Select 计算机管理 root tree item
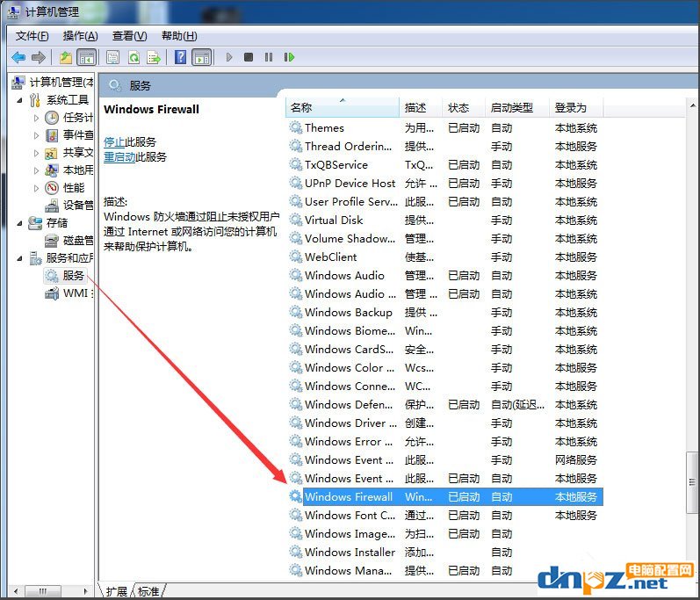 pyautogui.click(x=53, y=83)
